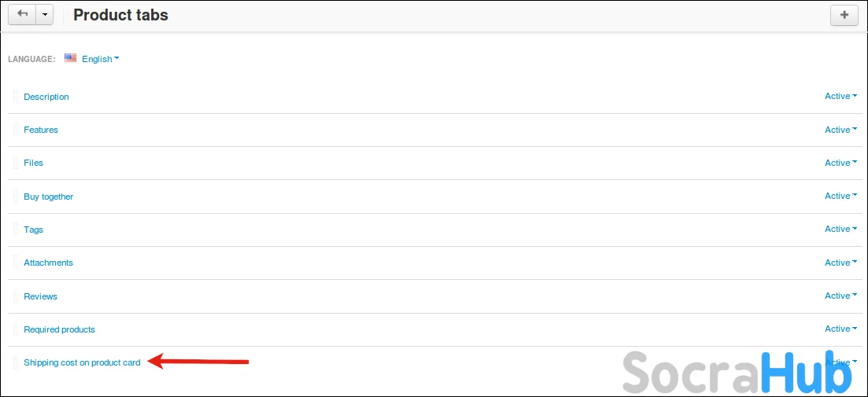Click the drag handle beside Files
This screenshot has width=868, height=397.
pos(15,163)
